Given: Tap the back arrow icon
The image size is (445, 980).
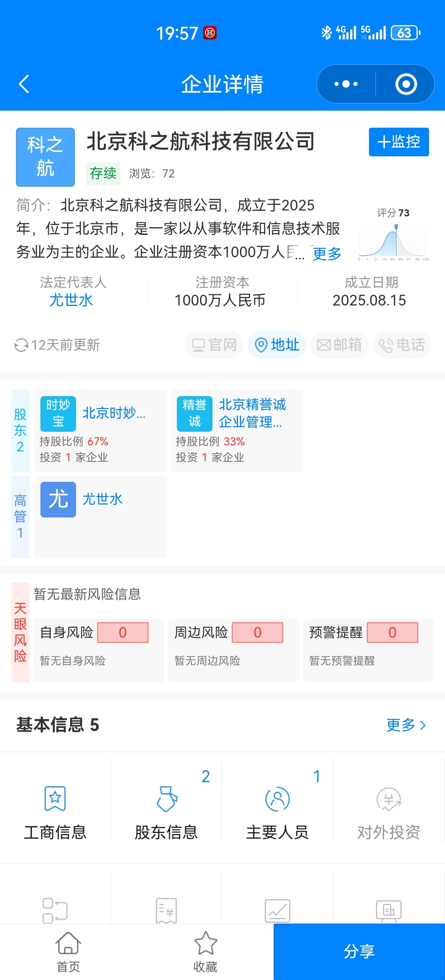Looking at the screenshot, I should (24, 84).
